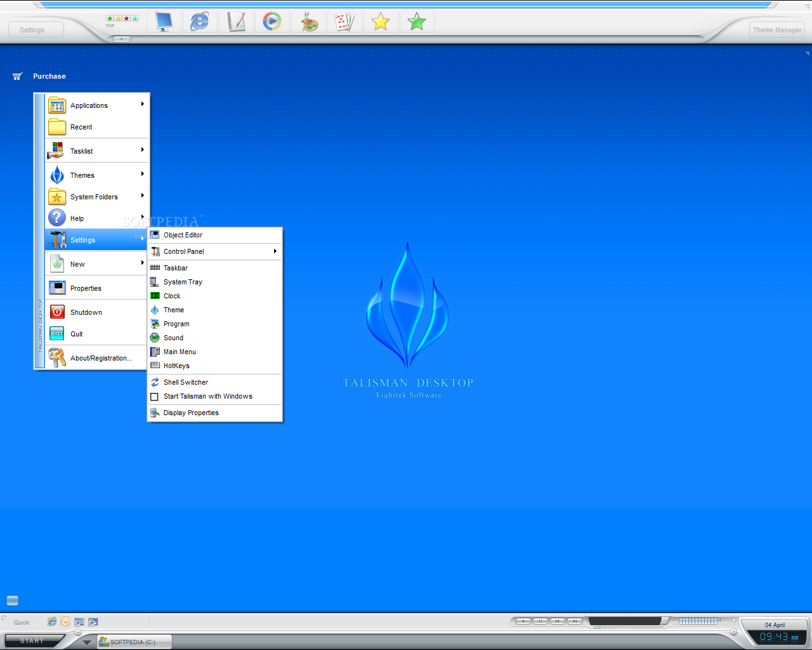Click the dropdown arrow next to START
812x650 pixels.
click(87, 642)
